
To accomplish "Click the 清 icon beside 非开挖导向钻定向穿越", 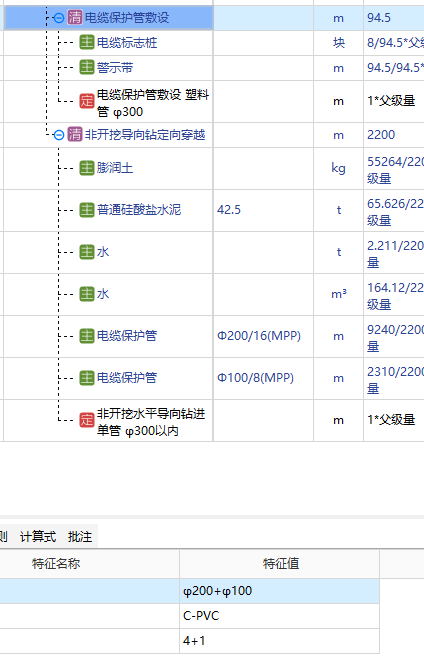I will click(74, 135).
